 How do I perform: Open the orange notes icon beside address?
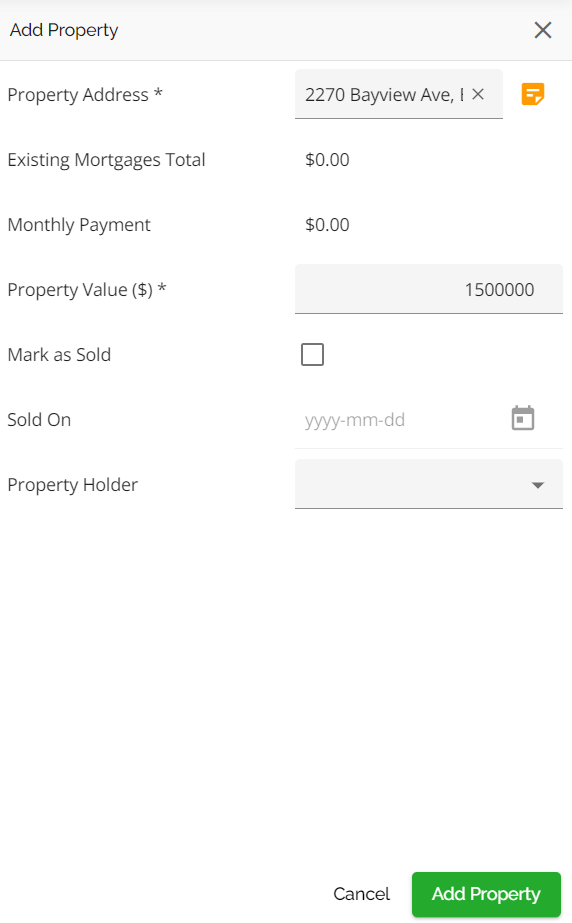tap(533, 94)
